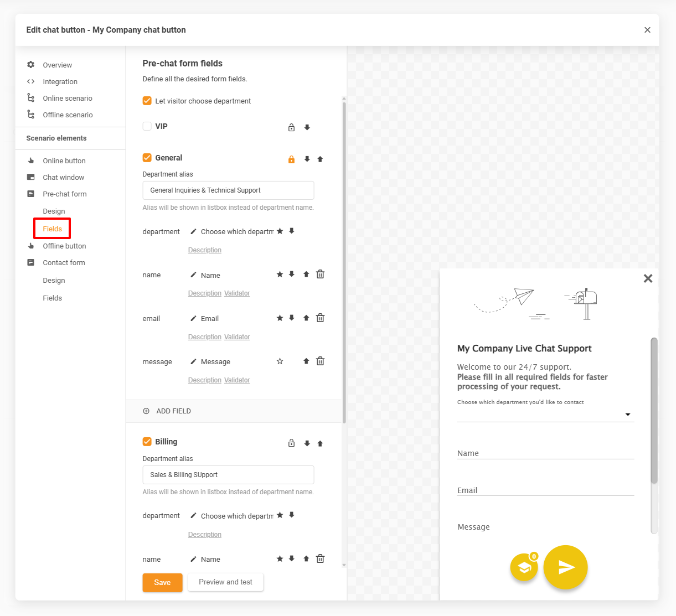Click the orange lock icon for General

pyautogui.click(x=291, y=159)
